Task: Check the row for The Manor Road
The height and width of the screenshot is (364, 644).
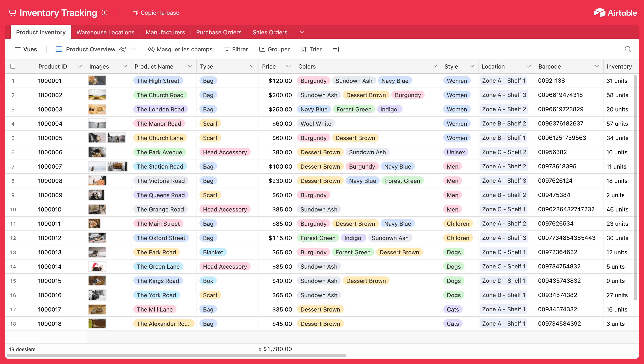Action: 13,123
